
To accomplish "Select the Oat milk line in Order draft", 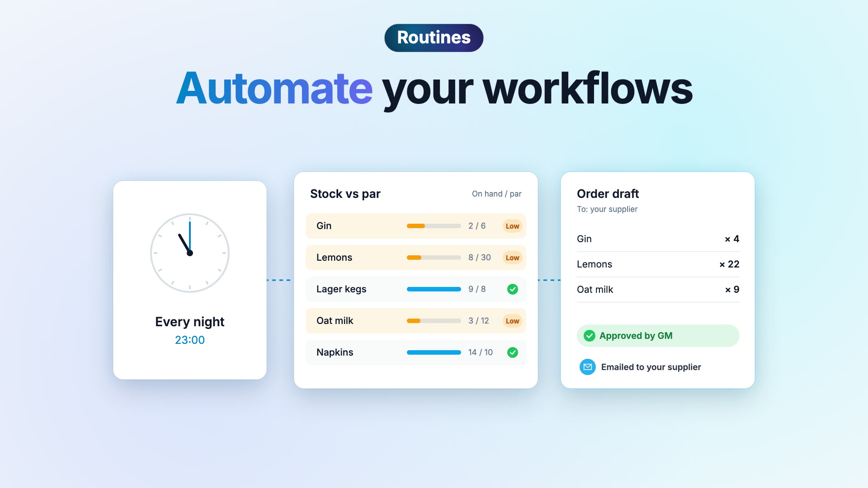I will pos(658,290).
